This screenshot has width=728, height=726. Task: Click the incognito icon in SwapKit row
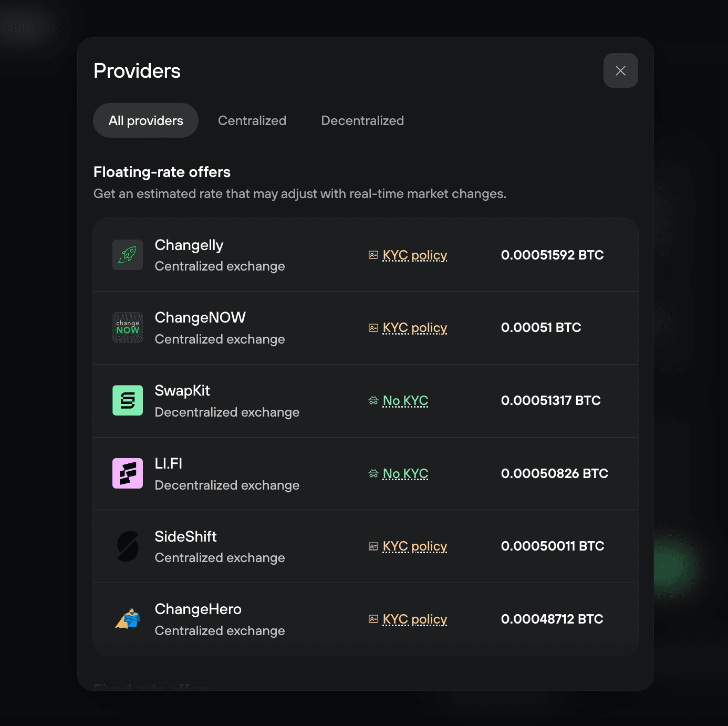[373, 401]
